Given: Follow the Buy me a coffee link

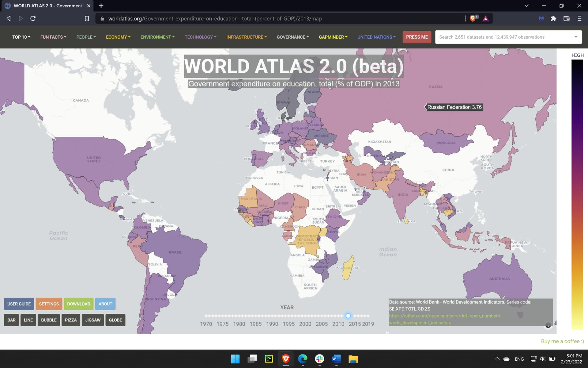Looking at the screenshot, I should 562,341.
